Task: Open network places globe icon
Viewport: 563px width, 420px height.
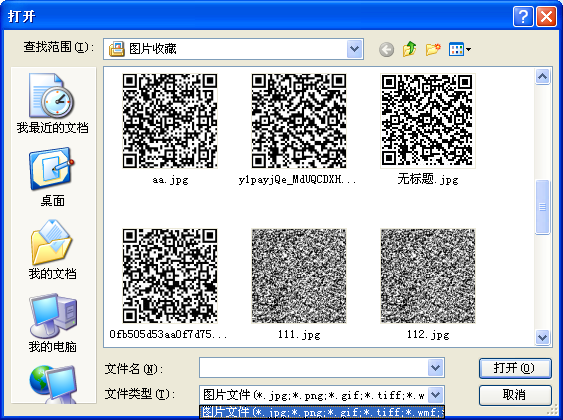Action: pos(53,384)
